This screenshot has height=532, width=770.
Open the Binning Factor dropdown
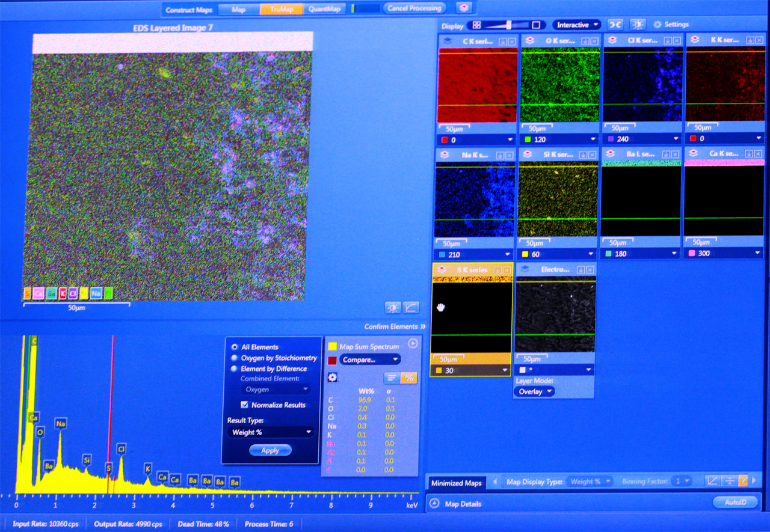(x=682, y=482)
